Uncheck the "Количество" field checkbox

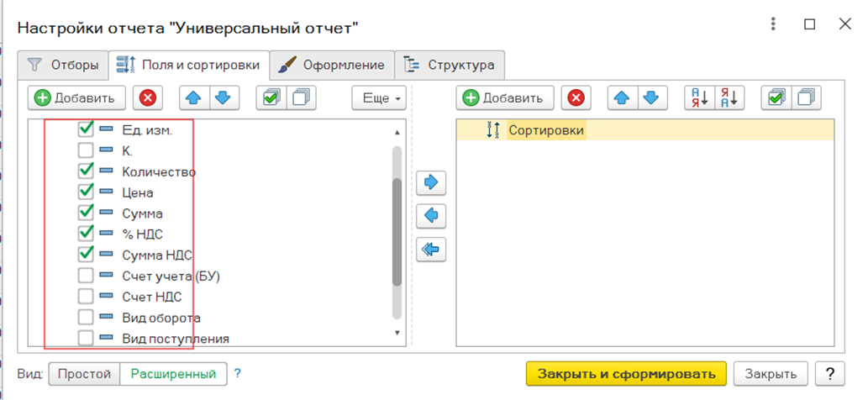click(x=86, y=171)
